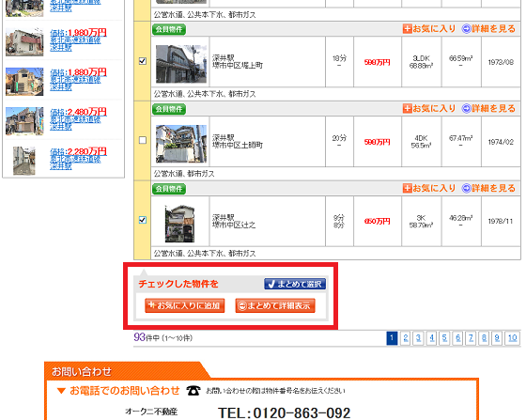Uncheck the 辻之 650万円 property checkbox
526x420 pixels.
click(143, 220)
